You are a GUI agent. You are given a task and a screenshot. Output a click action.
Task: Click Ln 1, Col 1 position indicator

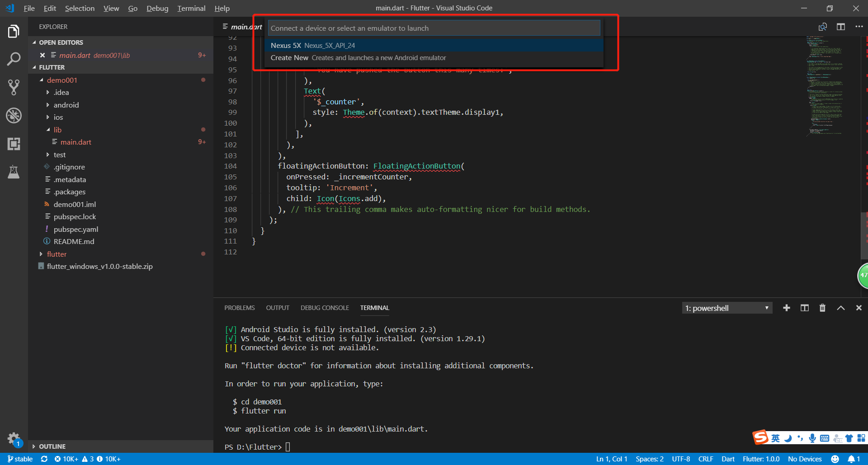[612, 459]
